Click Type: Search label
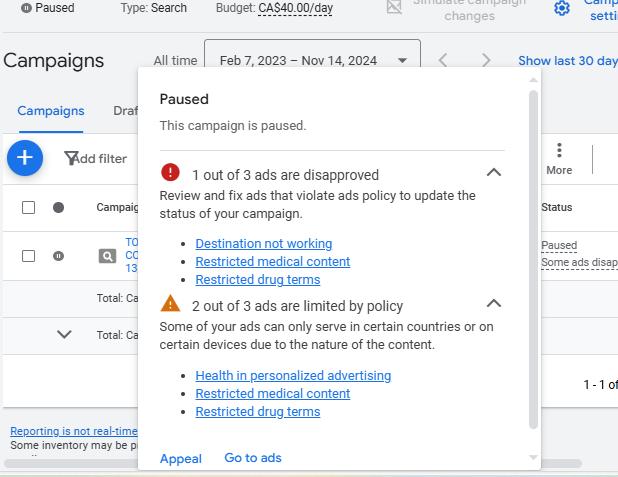 point(154,8)
